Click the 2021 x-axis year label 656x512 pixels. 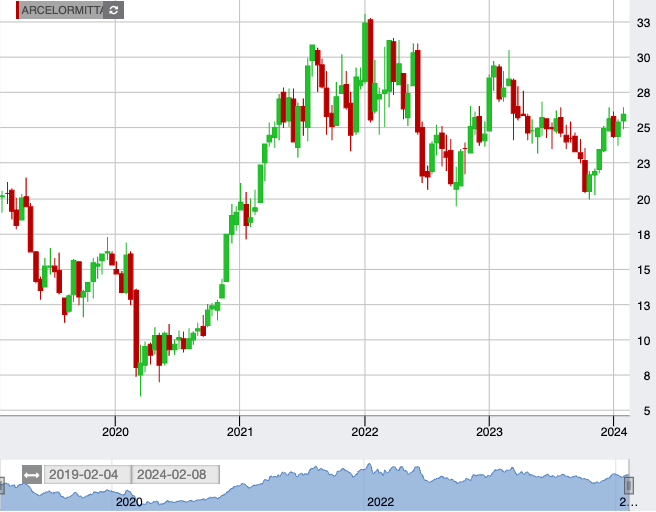240,432
